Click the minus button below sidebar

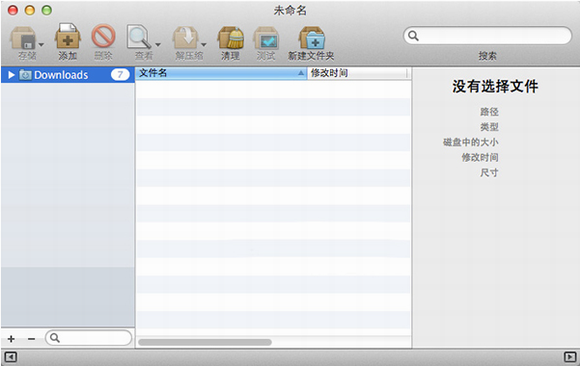coord(31,339)
